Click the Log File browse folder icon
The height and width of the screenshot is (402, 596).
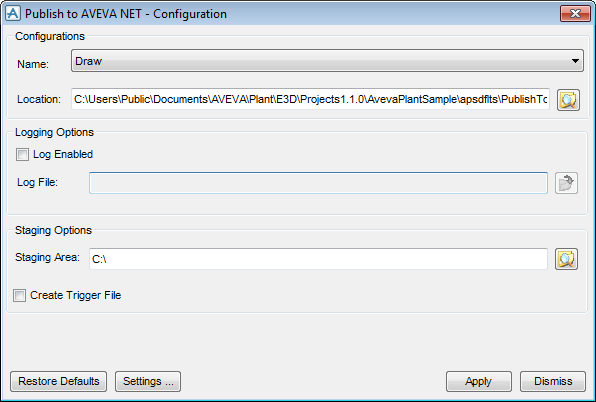point(566,183)
